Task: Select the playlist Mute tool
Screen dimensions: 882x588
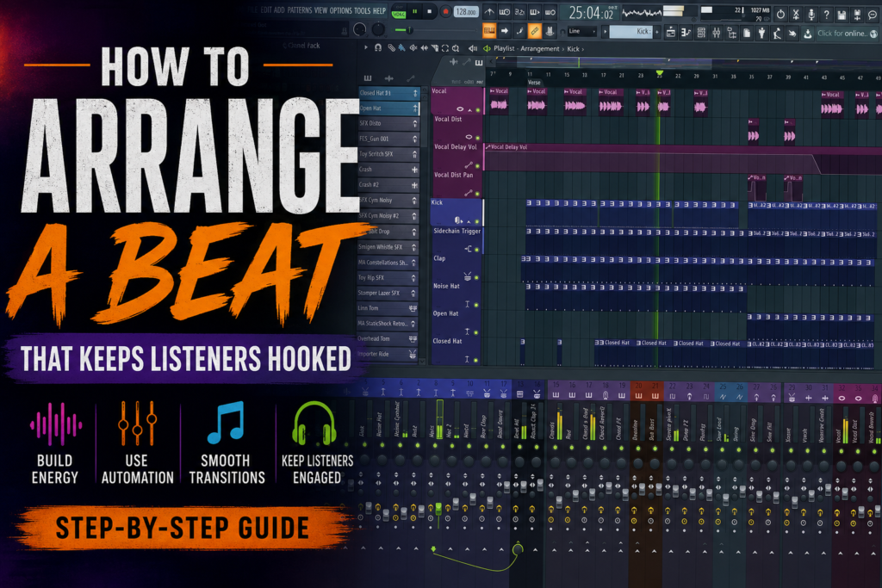Action: pos(413,48)
